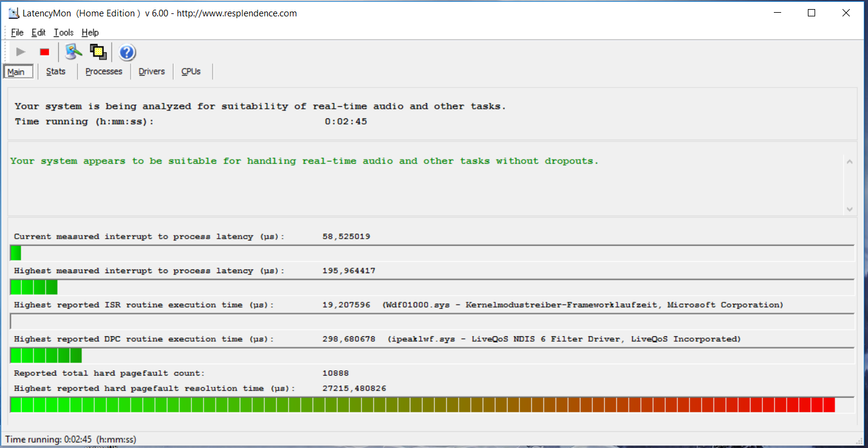The image size is (868, 448).
Task: Stop monitoring with the red square button
Action: [x=44, y=52]
